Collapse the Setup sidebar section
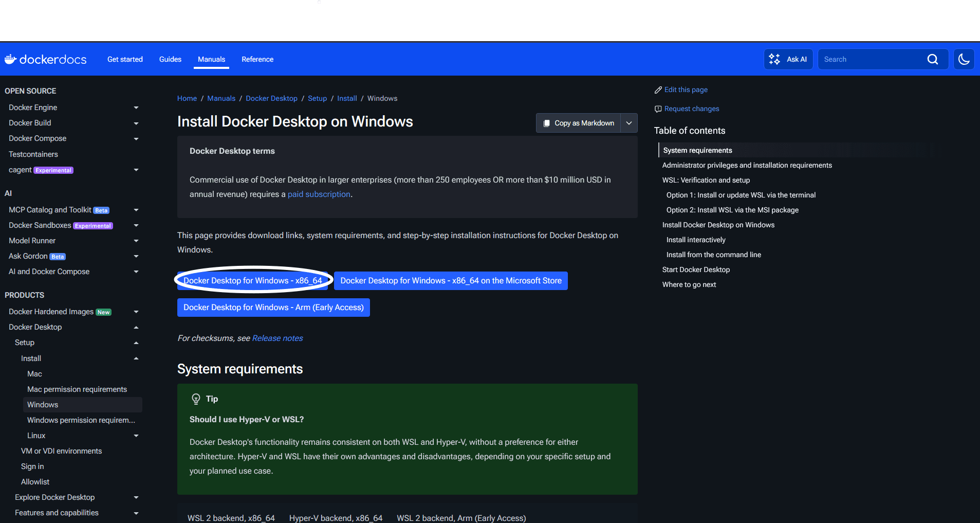The height and width of the screenshot is (523, 980). 136,342
